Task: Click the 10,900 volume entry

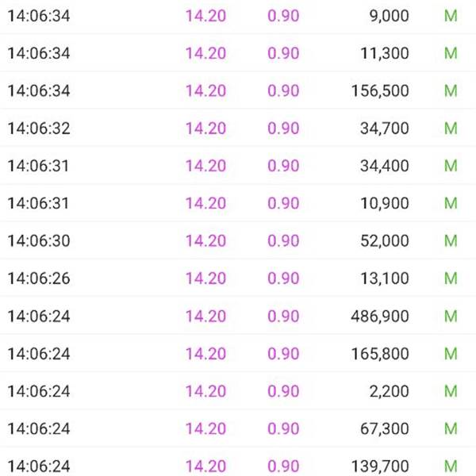Action: point(385,203)
